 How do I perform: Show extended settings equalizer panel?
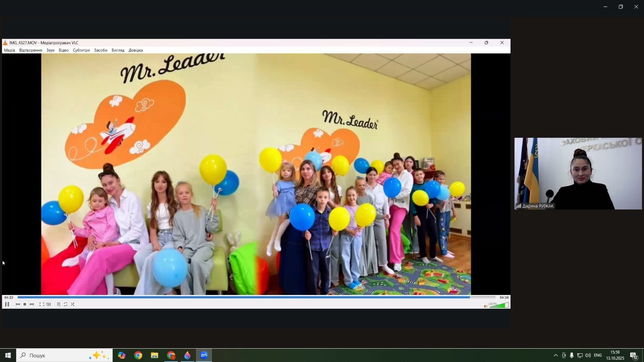tap(49, 304)
